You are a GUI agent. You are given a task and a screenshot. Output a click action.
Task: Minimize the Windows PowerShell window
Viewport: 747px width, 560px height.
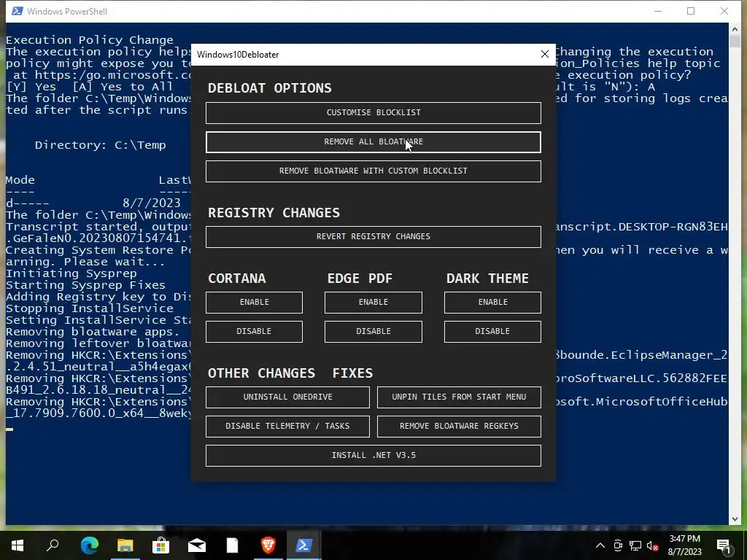click(658, 11)
